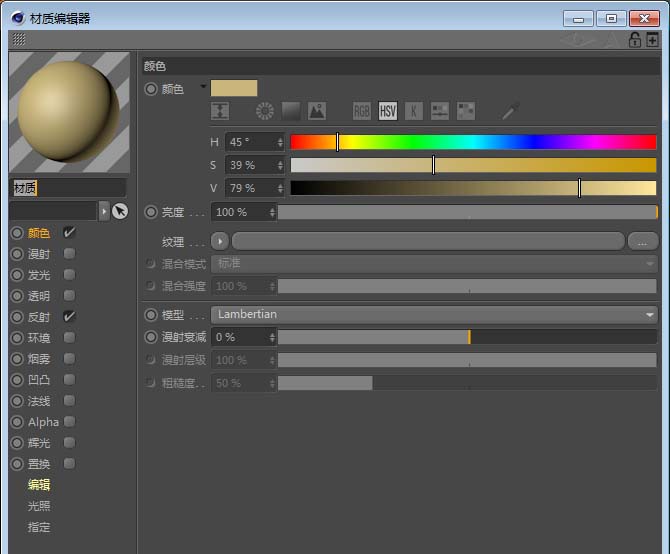670x554 pixels.
Task: Open the color mixer sliders icon
Action: tap(440, 111)
